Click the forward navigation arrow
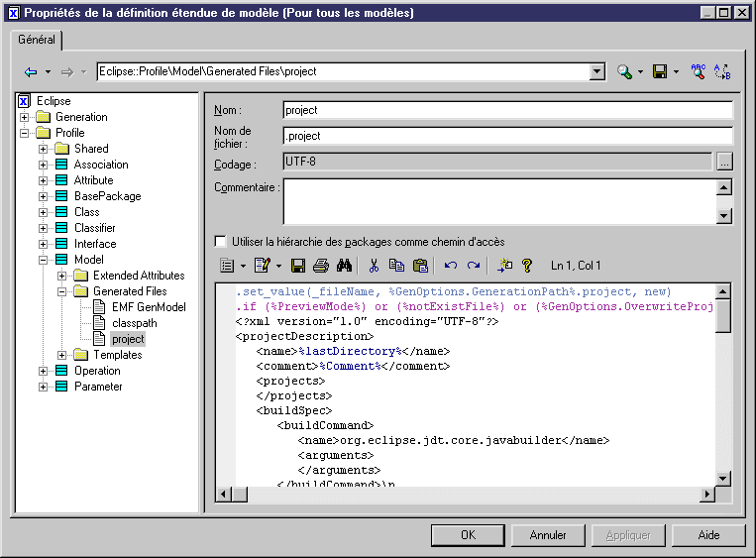 67,72
